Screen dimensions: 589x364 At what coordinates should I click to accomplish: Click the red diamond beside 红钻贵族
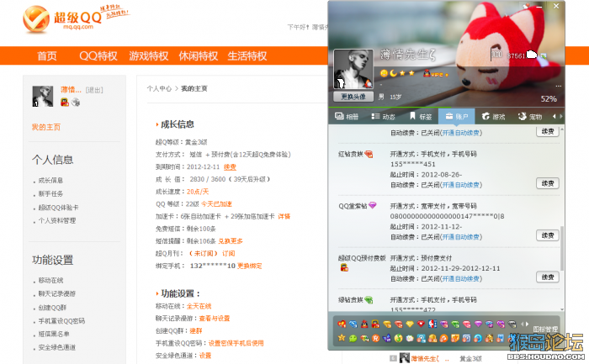tap(369, 154)
